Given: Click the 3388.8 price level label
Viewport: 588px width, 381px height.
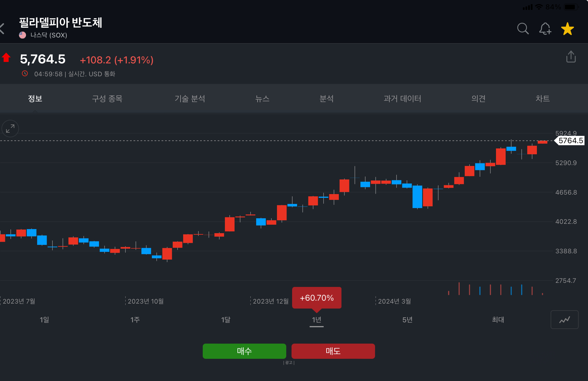Looking at the screenshot, I should tap(566, 251).
